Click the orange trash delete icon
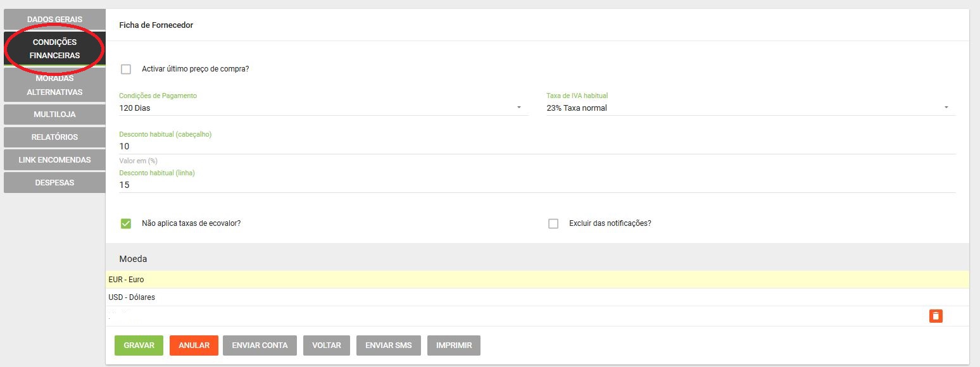Image resolution: width=980 pixels, height=367 pixels. [936, 316]
